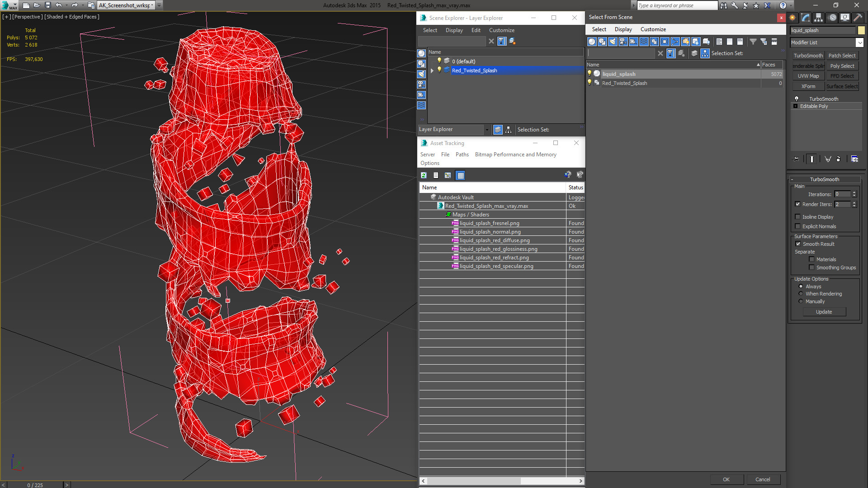This screenshot has width=868, height=488.
Task: Click OK in Select From Scene dialog
Action: tap(726, 479)
